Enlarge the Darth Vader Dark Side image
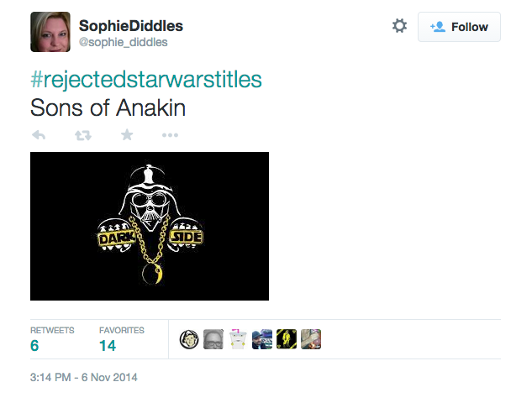This screenshot has width=532, height=403. (150, 226)
